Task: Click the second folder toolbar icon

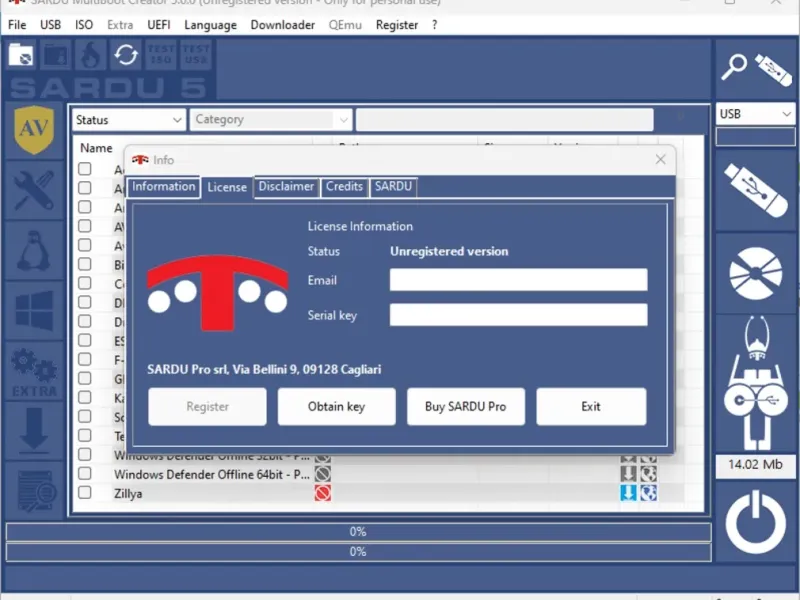Action: point(56,55)
